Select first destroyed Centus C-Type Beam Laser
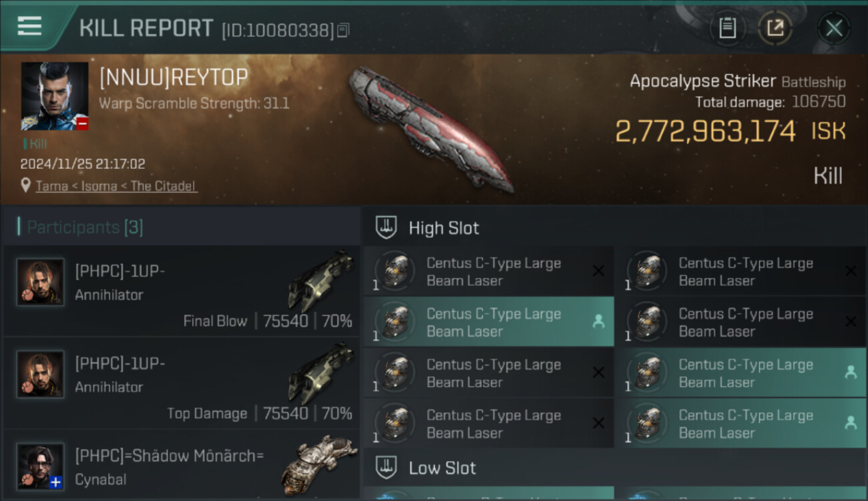The height and width of the screenshot is (501, 868). click(489, 271)
